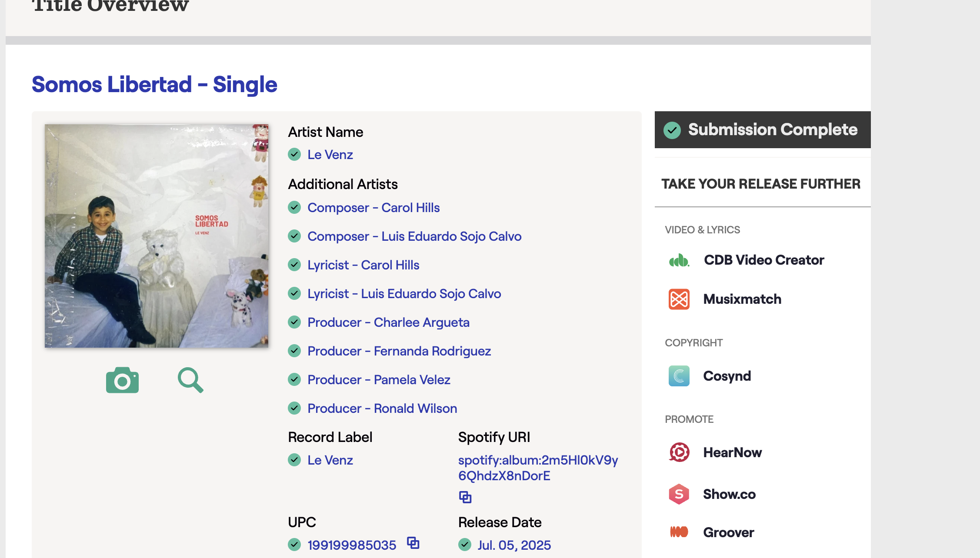The width and height of the screenshot is (980, 558).
Task: Open Musixmatch lyrics service
Action: click(742, 299)
